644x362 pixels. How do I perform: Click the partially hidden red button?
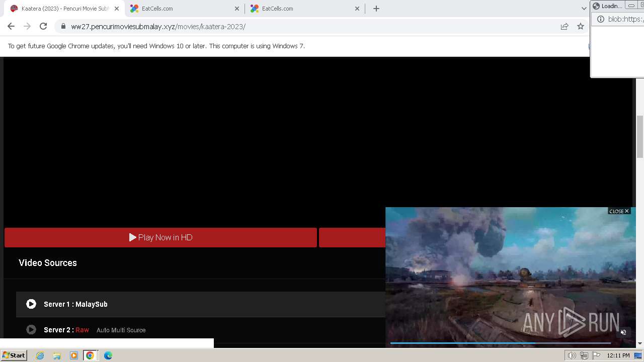pos(352,237)
